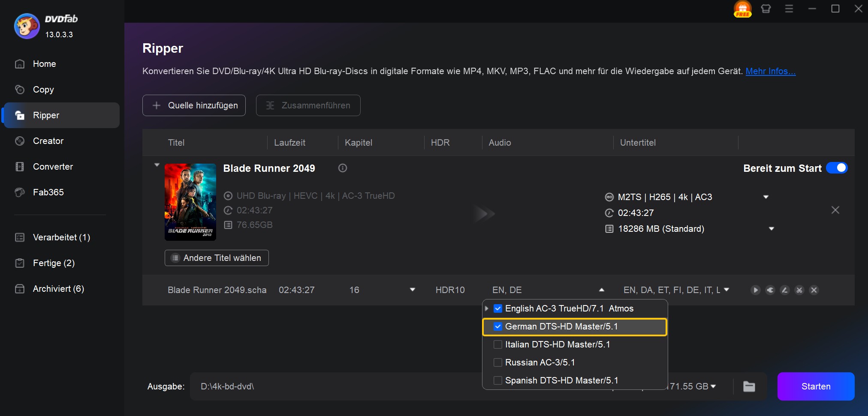Viewport: 868px width, 416px height.
Task: Open the Fab365 section
Action: (x=48, y=192)
